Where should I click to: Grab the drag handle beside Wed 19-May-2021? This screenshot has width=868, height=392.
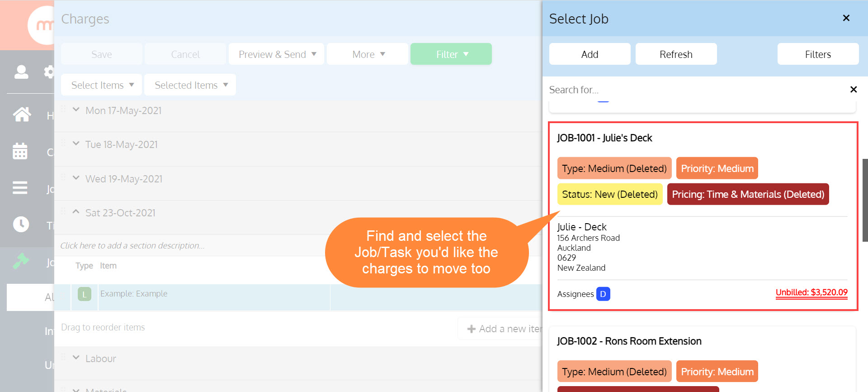[x=63, y=177]
